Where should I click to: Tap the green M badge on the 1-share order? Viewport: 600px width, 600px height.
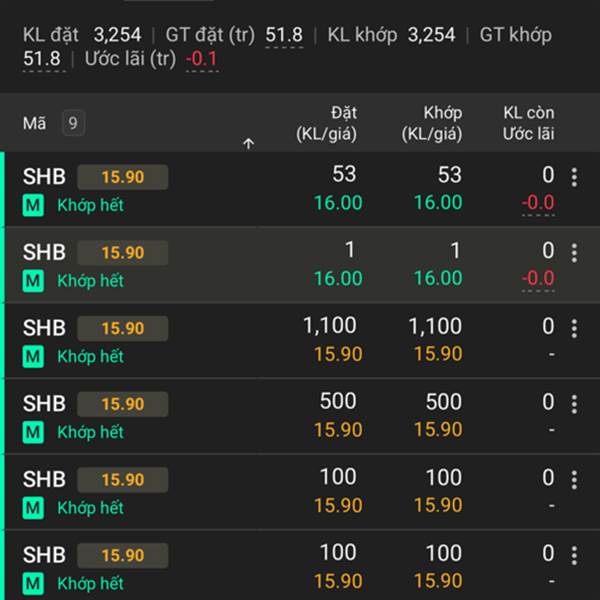click(33, 281)
